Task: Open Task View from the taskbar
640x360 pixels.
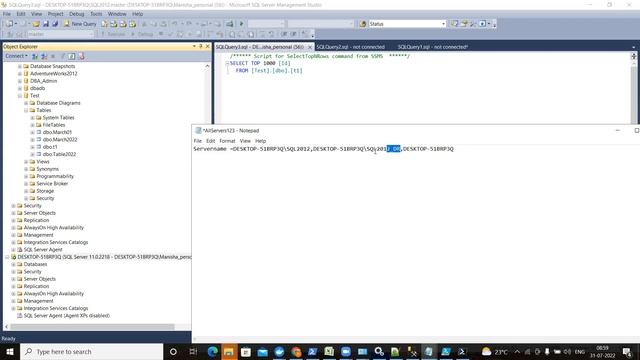Action: (193, 352)
